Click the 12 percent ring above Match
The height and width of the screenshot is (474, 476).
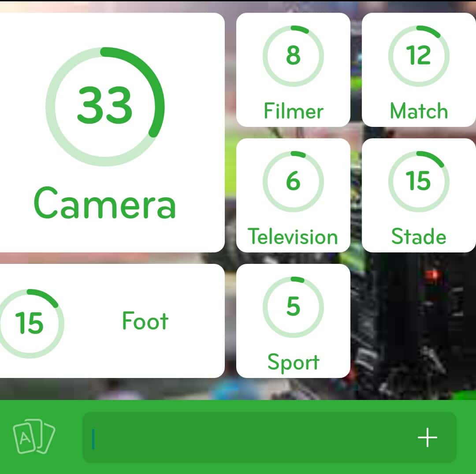tap(419, 56)
